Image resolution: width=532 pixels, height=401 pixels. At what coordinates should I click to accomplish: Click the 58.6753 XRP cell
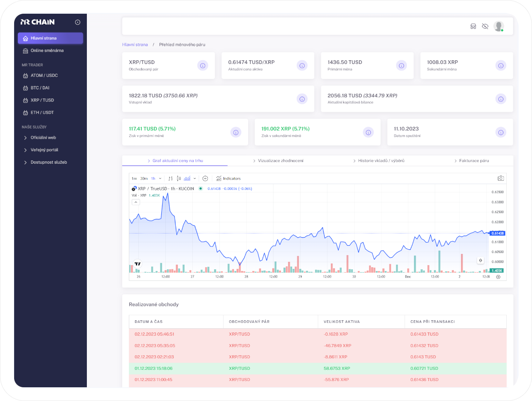click(x=337, y=369)
